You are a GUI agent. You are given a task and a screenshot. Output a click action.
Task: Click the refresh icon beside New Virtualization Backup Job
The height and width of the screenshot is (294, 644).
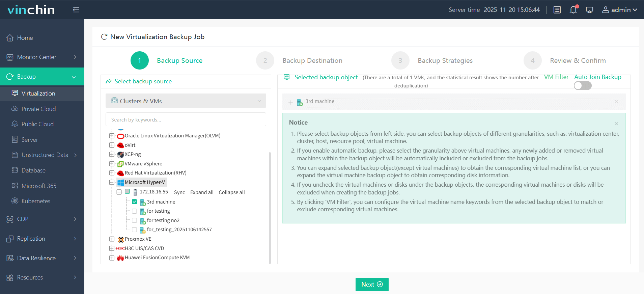click(x=104, y=37)
